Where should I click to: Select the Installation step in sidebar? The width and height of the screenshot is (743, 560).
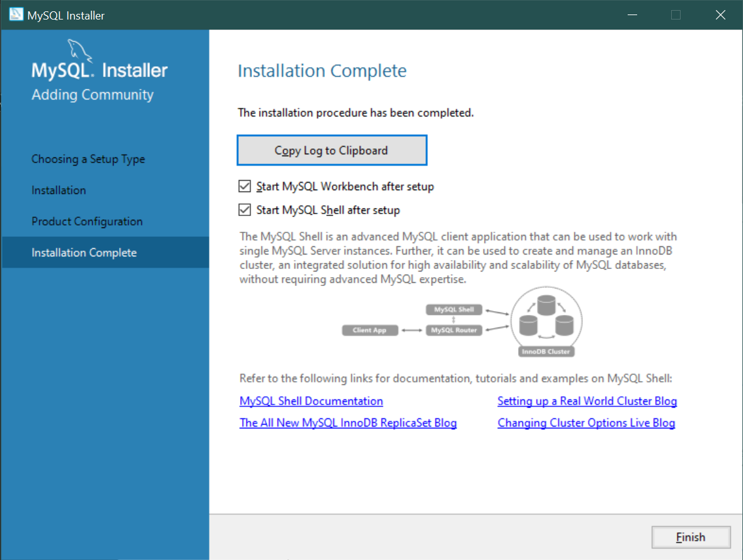point(59,190)
